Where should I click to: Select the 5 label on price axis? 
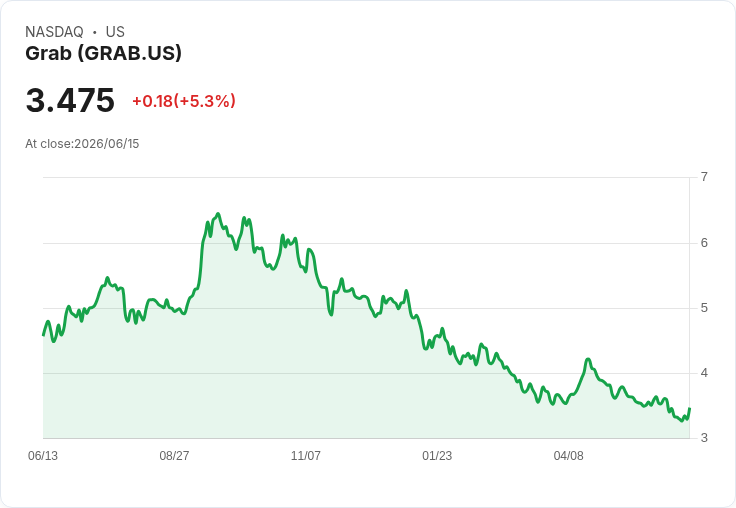coord(704,308)
